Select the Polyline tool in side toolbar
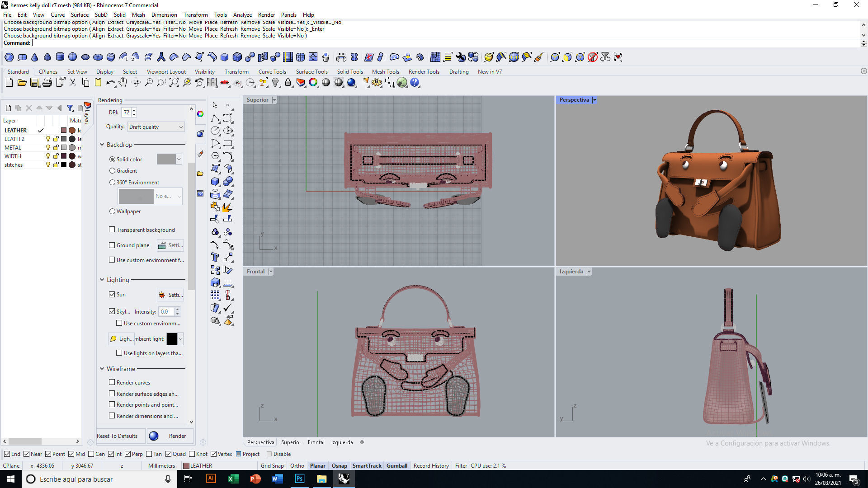Screen dimensions: 868x488 (x=215, y=118)
